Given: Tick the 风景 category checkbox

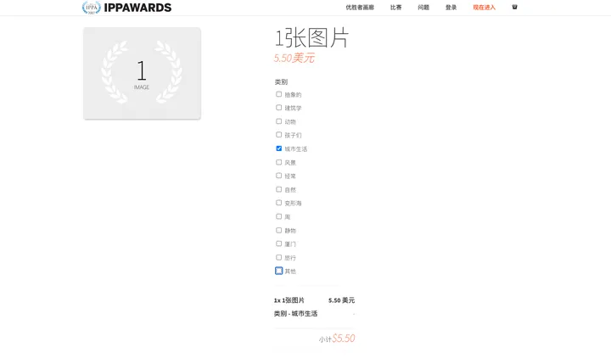Looking at the screenshot, I should coord(278,162).
